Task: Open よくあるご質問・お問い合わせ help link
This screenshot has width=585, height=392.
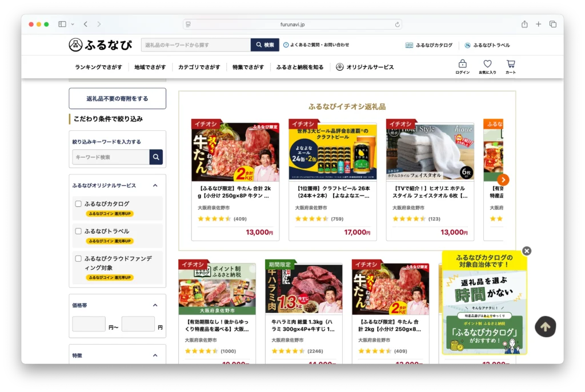Action: 316,45
